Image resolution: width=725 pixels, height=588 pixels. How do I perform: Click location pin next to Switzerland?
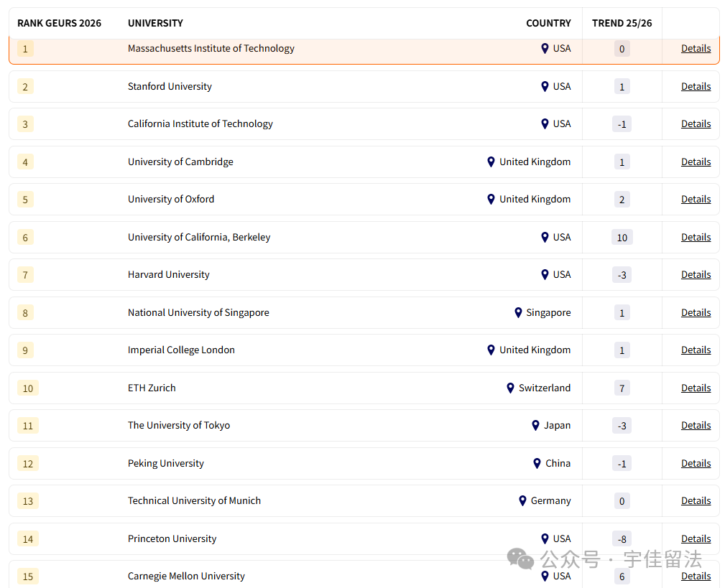510,388
